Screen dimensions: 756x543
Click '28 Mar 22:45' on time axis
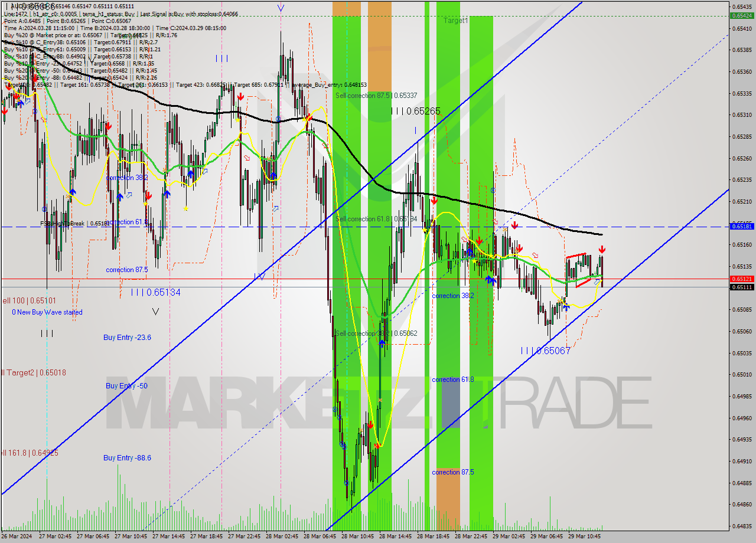pos(471,537)
